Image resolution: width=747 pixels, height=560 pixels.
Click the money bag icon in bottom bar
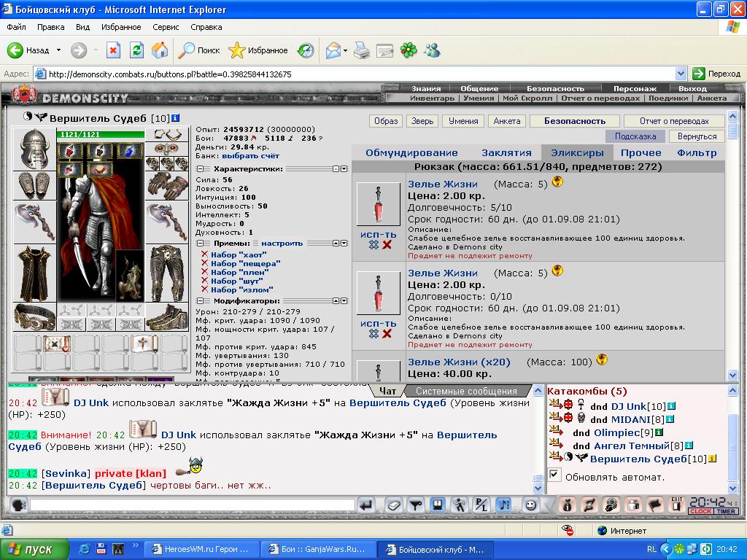568,505
